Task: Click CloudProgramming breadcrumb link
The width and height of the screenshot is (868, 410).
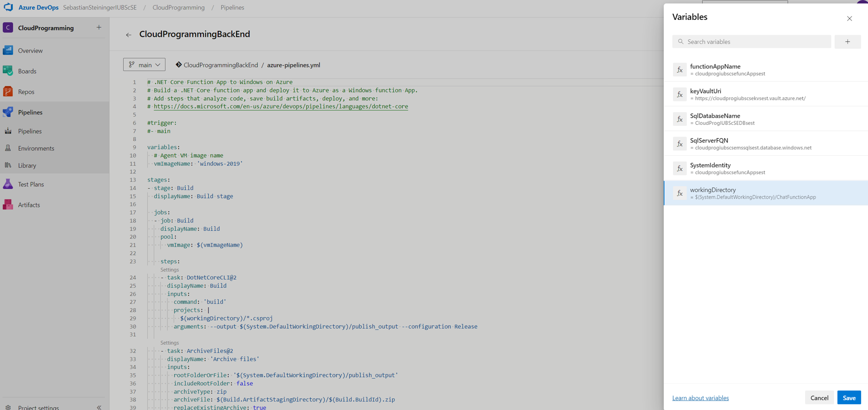Action: 178,7
